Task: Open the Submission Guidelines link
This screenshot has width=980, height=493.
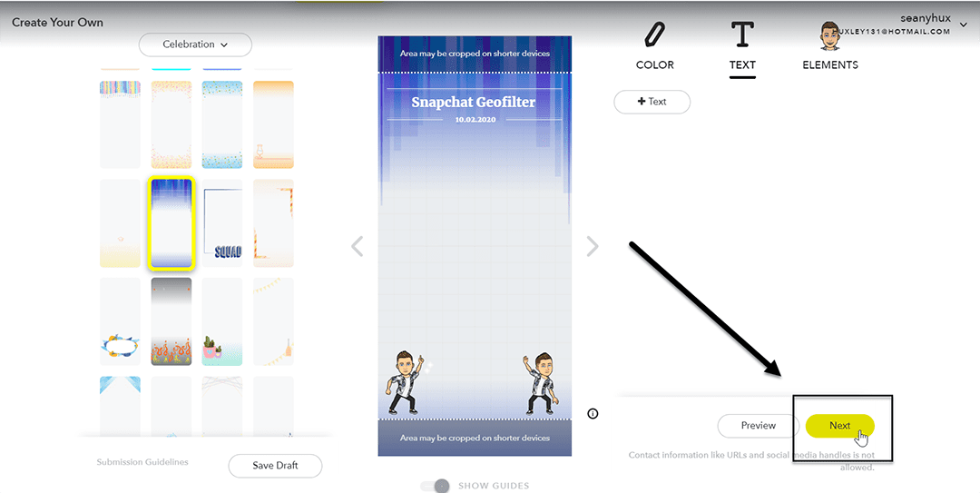Action: point(142,462)
